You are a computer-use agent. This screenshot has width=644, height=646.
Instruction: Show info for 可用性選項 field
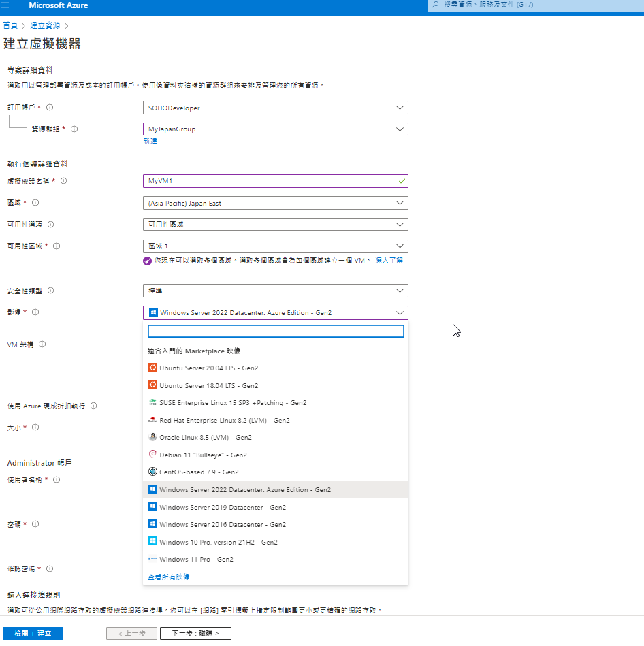click(x=50, y=224)
